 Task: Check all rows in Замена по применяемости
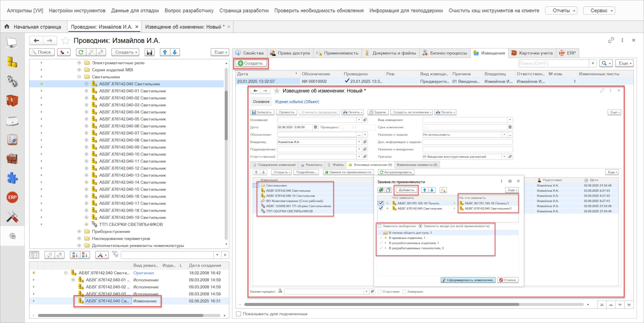tap(381, 190)
